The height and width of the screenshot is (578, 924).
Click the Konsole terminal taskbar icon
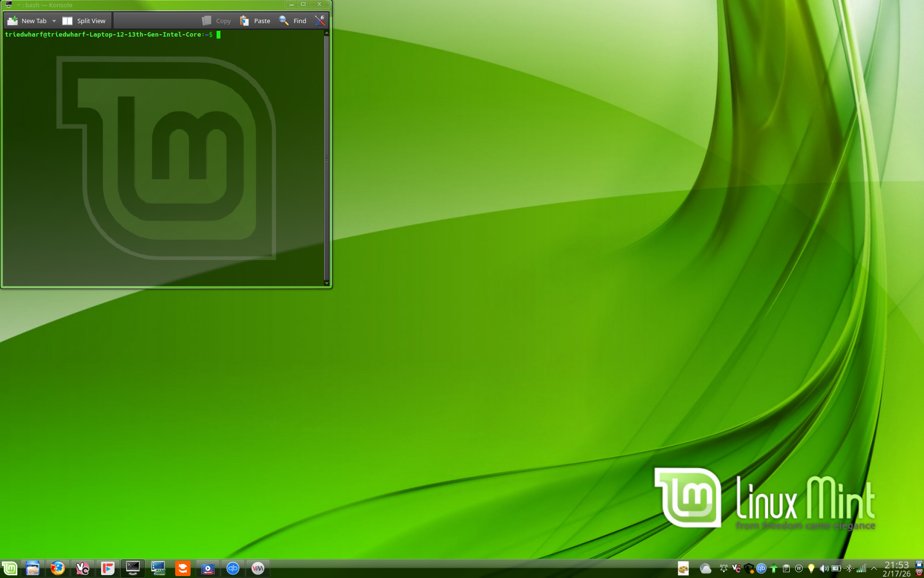(x=133, y=568)
